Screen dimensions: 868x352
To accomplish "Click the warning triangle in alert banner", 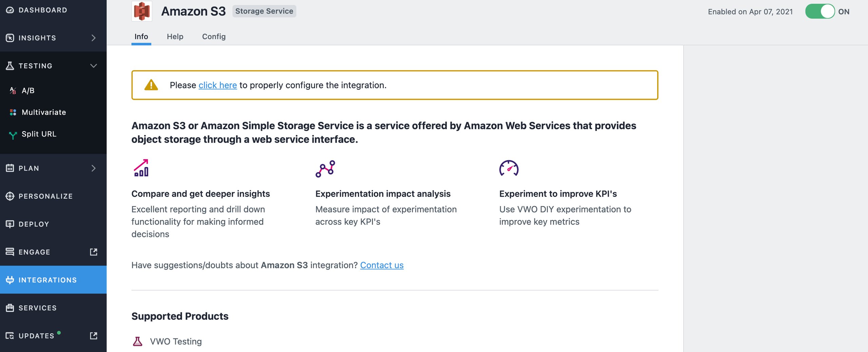I will 151,85.
